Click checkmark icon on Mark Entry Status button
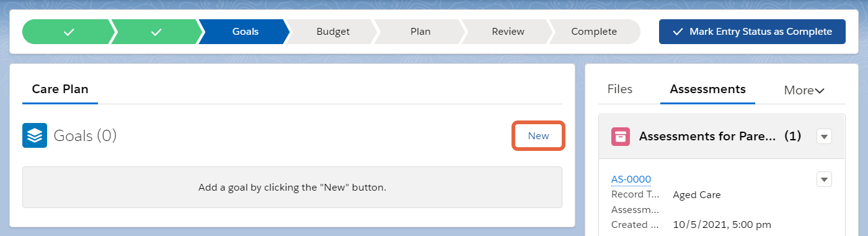This screenshot has width=868, height=236. [678, 32]
